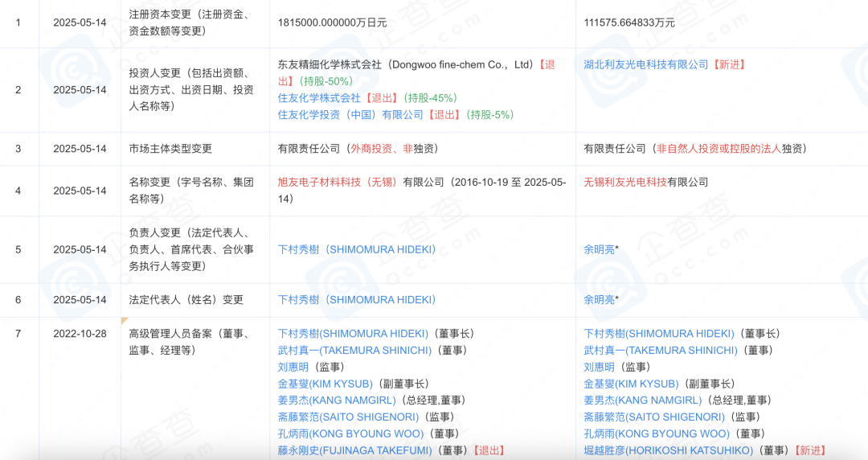Click row number 7 cell
The image size is (868, 460).
click(x=18, y=388)
